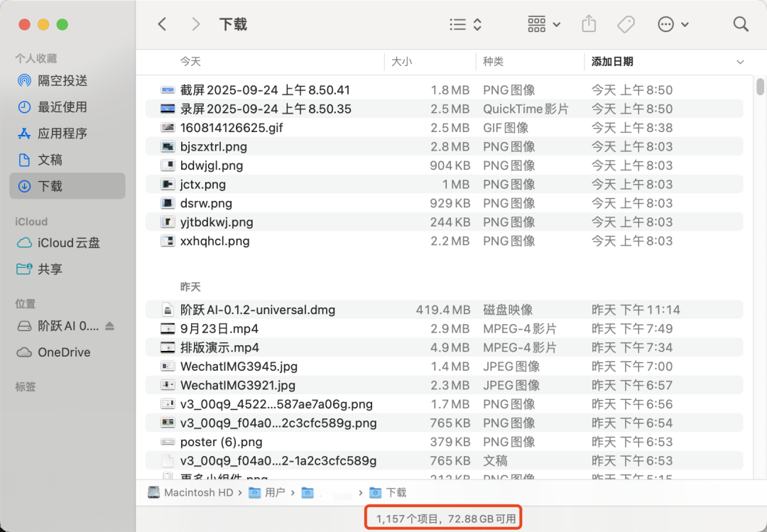
Task: Go forward with the right chevron
Action: 196,24
